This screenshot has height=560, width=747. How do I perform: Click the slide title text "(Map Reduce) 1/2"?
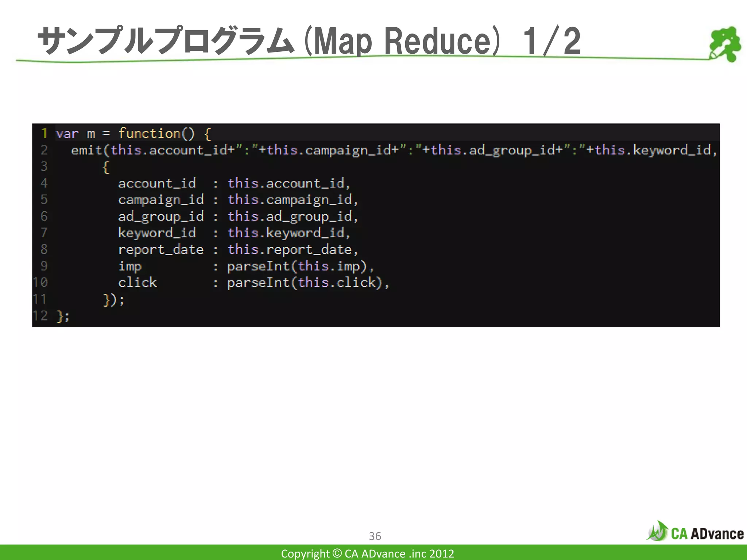pyautogui.click(x=442, y=41)
